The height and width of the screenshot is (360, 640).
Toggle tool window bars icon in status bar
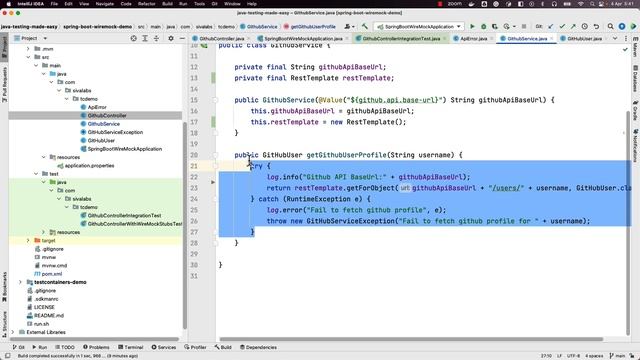[7, 356]
